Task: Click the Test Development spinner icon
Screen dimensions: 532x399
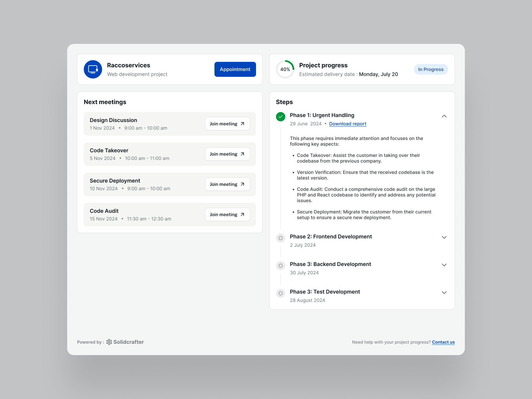Action: pyautogui.click(x=281, y=293)
